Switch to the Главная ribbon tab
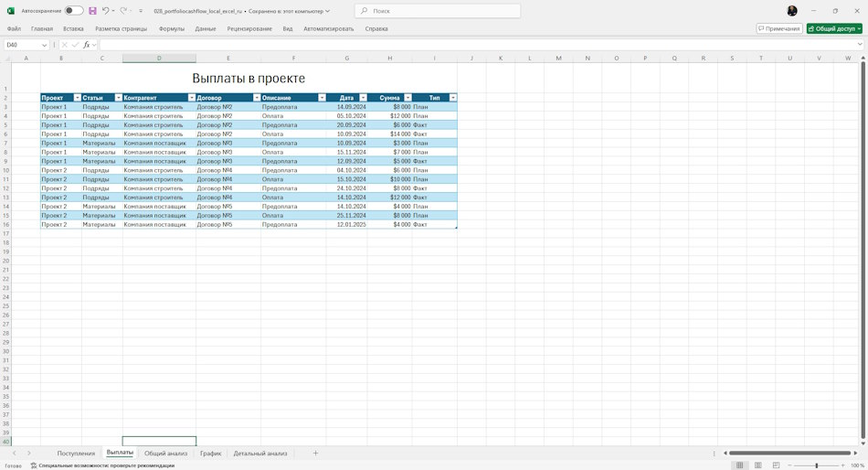 click(42, 29)
